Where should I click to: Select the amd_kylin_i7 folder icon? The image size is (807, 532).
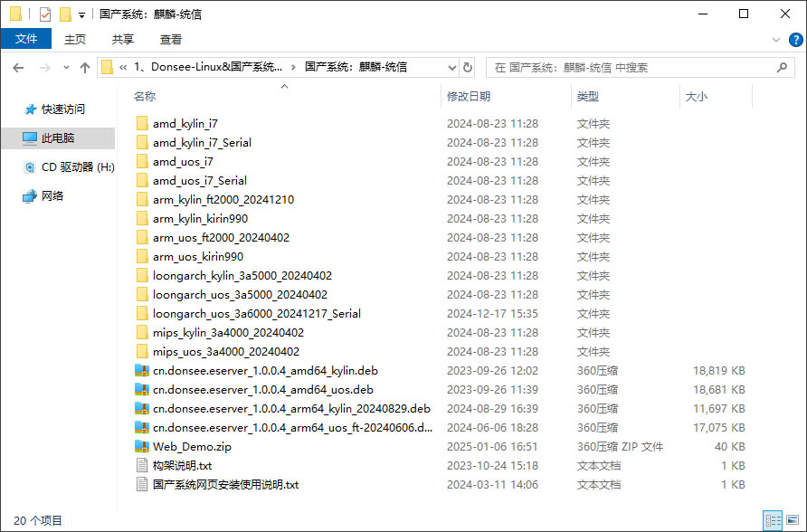143,123
